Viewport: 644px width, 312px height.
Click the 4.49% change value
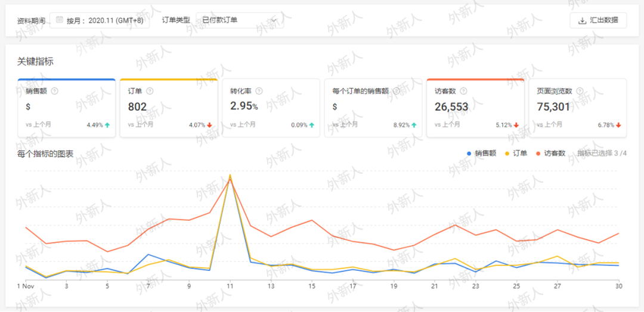(95, 125)
